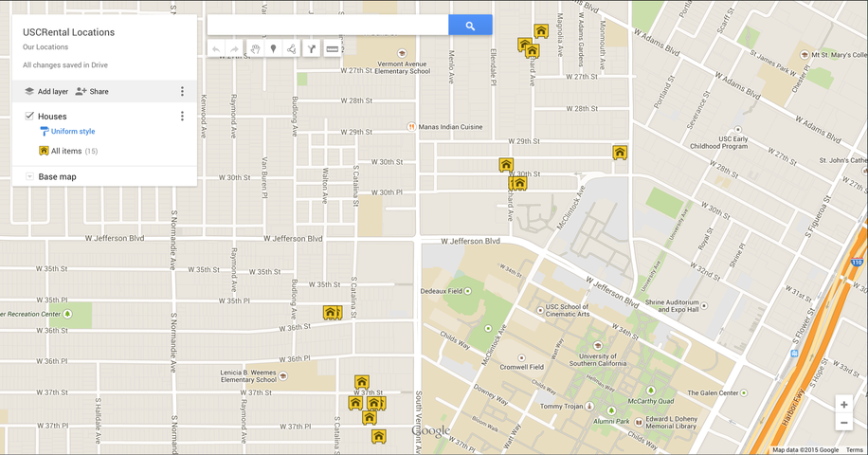Select the Add marker tool
868x455 pixels.
pyautogui.click(x=273, y=49)
